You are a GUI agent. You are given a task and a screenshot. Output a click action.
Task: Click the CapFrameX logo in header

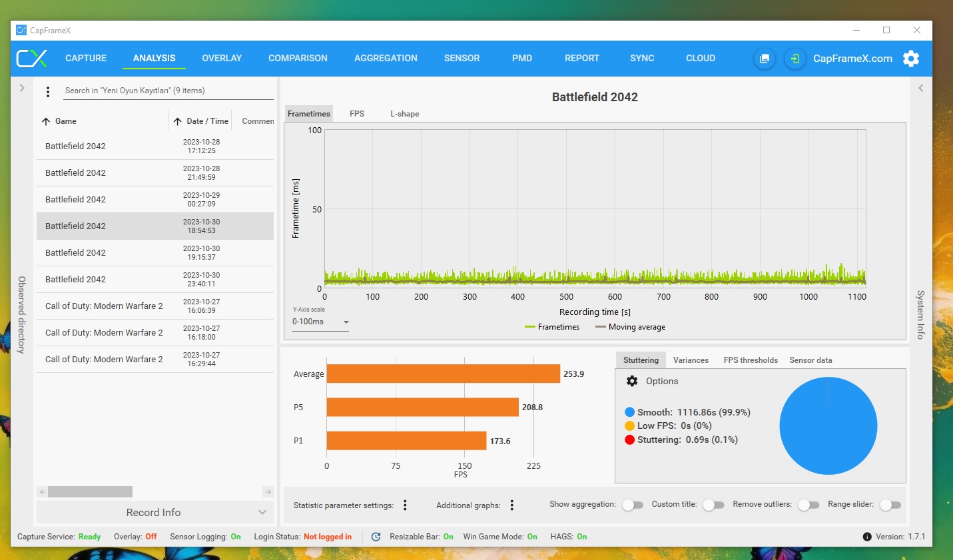click(x=32, y=59)
